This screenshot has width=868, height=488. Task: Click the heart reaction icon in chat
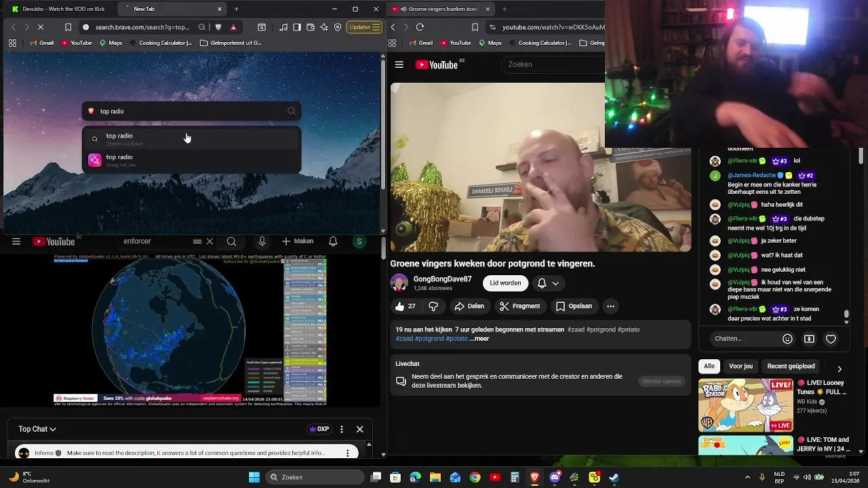tap(831, 339)
